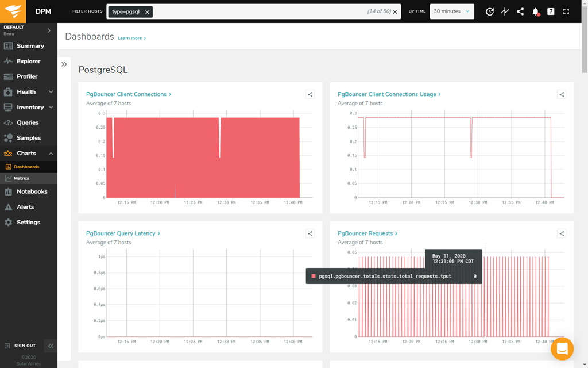Open the help question mark icon
The width and height of the screenshot is (588, 368).
coord(551,11)
